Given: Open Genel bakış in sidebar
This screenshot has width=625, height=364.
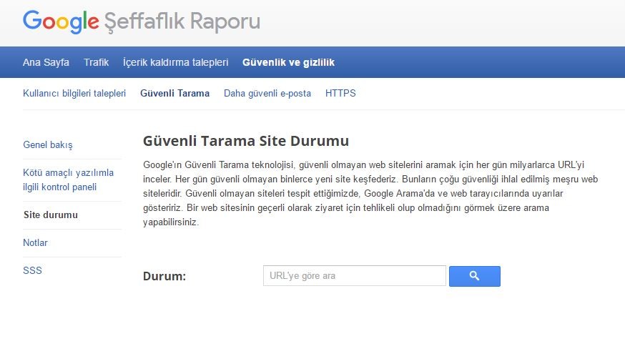Looking at the screenshot, I should (x=48, y=144).
